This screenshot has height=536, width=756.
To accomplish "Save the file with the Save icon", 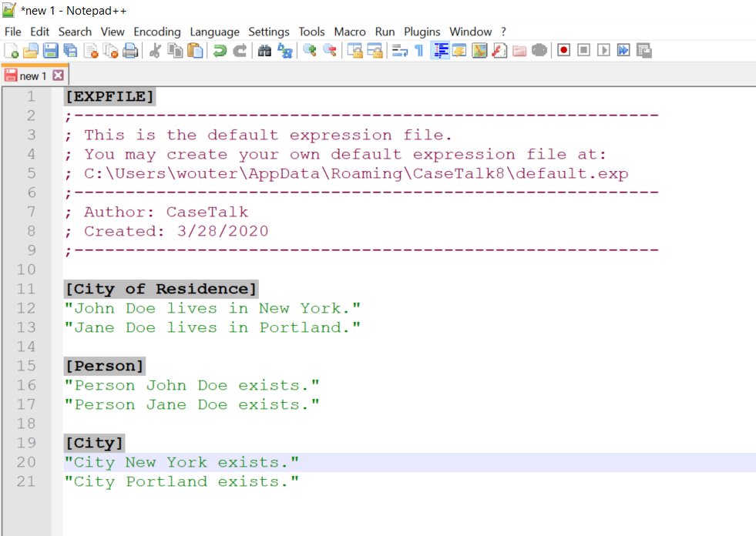I will click(x=51, y=51).
